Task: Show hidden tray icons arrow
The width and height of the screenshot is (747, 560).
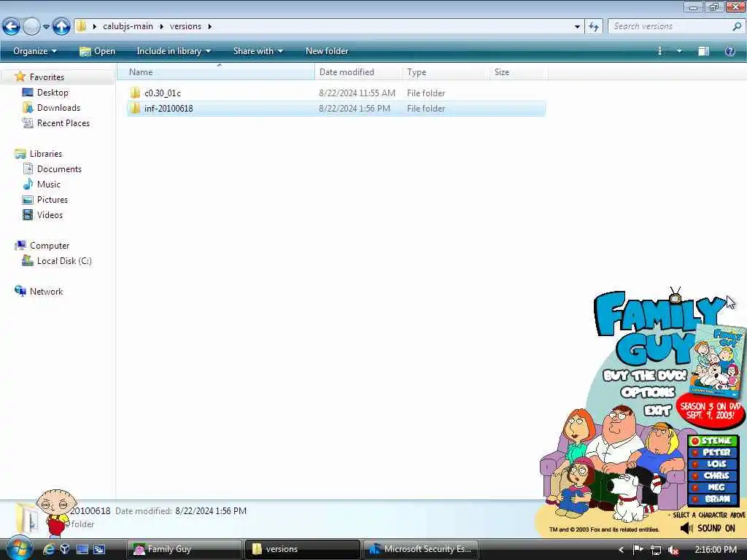Action: pyautogui.click(x=621, y=550)
